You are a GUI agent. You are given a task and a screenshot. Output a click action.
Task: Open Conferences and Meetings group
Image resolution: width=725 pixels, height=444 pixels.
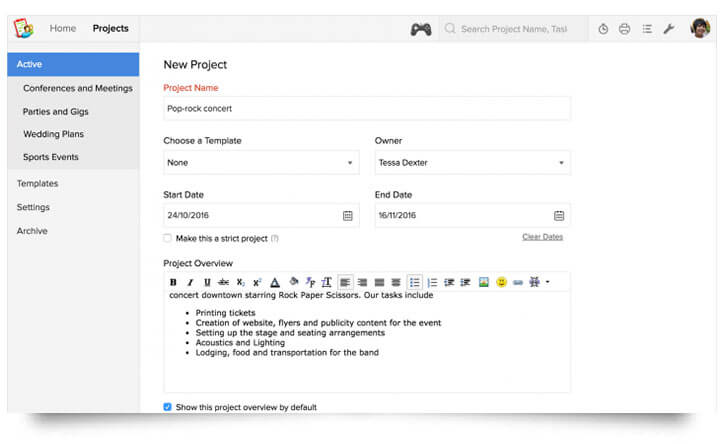point(78,88)
